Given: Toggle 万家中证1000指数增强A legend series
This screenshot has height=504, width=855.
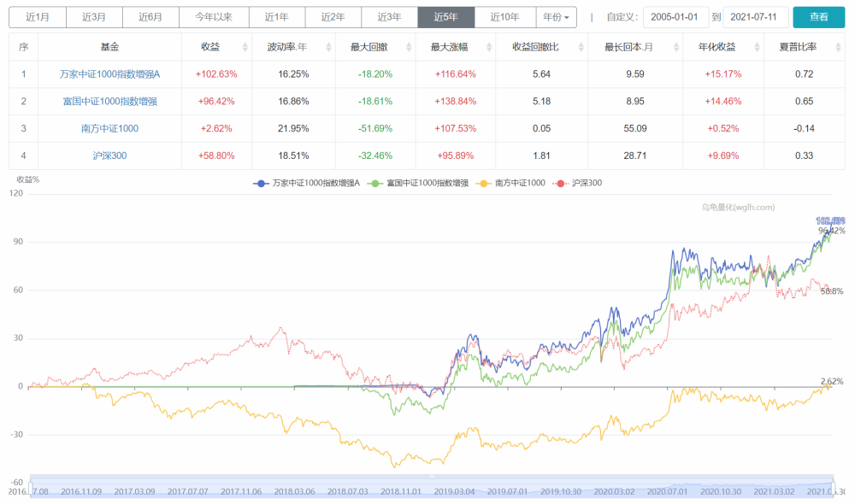Looking at the screenshot, I should 306,183.
